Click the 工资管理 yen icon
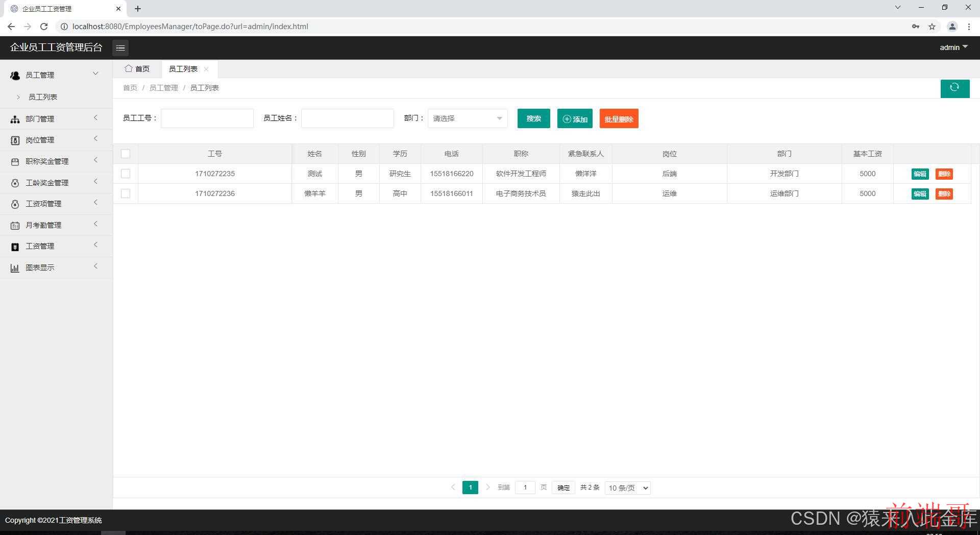Image resolution: width=980 pixels, height=535 pixels. pos(15,247)
